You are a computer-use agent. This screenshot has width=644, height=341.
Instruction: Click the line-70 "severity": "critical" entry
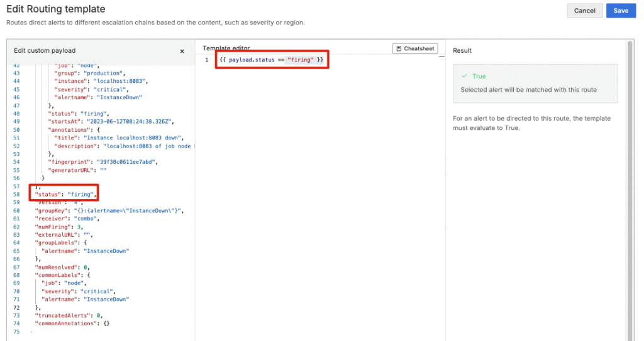[78, 291]
